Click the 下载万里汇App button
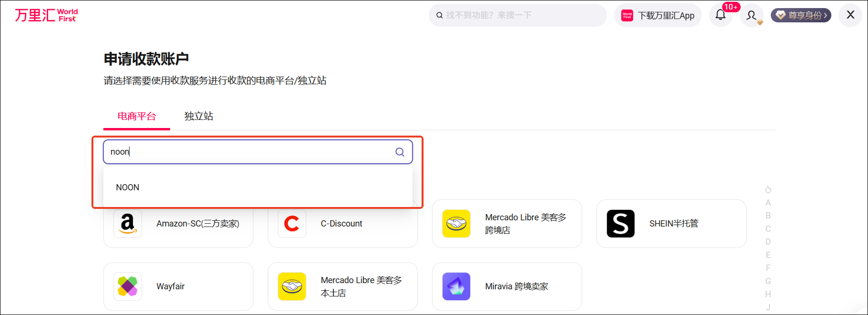Viewport: 868px width, 315px height. pos(658,15)
